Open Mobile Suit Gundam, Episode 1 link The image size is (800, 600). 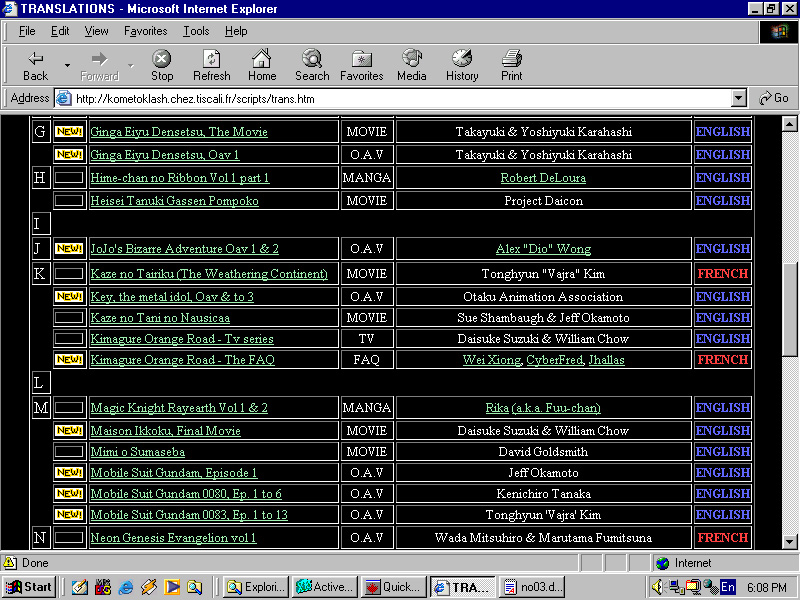174,472
